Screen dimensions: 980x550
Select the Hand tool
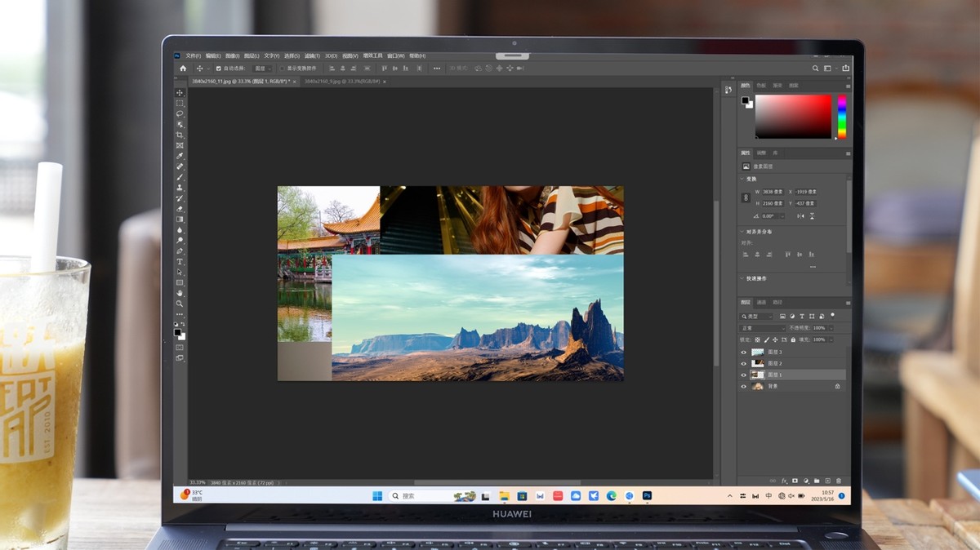click(180, 293)
